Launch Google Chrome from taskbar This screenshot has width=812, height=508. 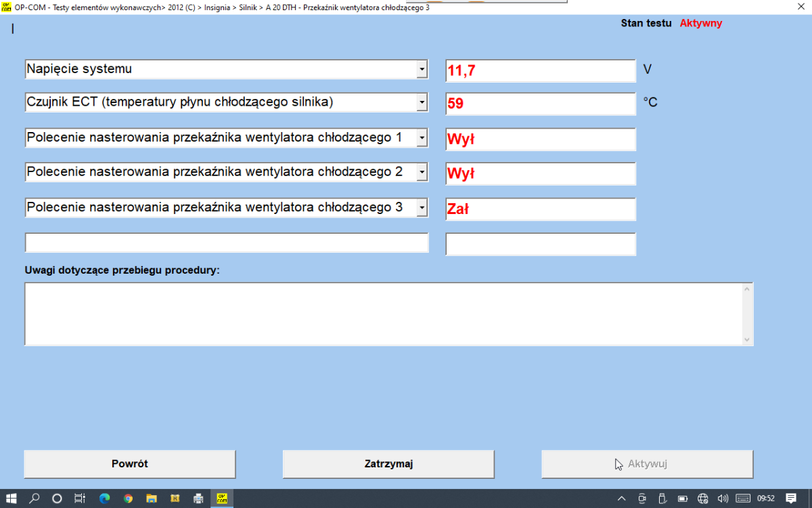(x=128, y=499)
